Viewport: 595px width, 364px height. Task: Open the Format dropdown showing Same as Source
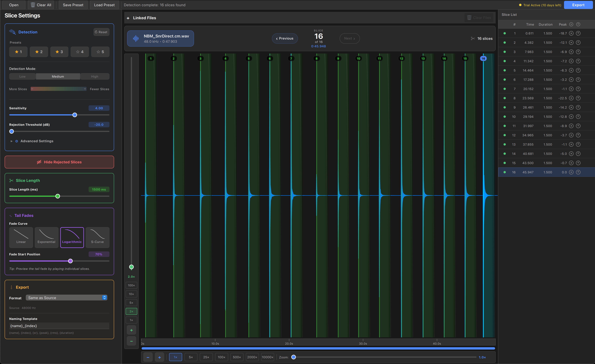pos(66,298)
